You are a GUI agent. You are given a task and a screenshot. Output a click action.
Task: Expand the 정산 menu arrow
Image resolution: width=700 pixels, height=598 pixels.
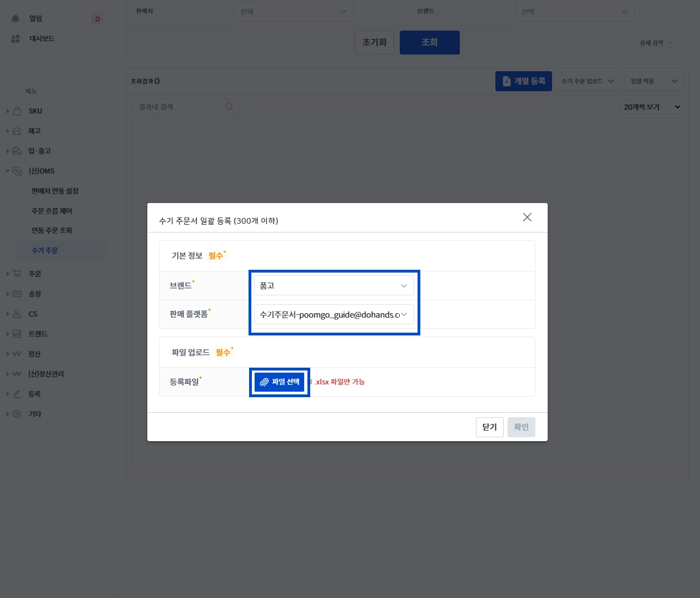tap(8, 354)
